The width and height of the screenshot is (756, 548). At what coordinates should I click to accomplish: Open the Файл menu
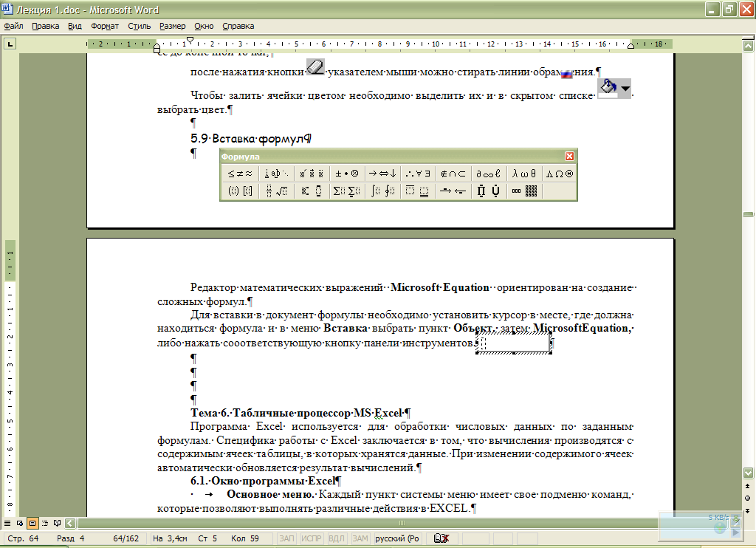pyautogui.click(x=13, y=26)
